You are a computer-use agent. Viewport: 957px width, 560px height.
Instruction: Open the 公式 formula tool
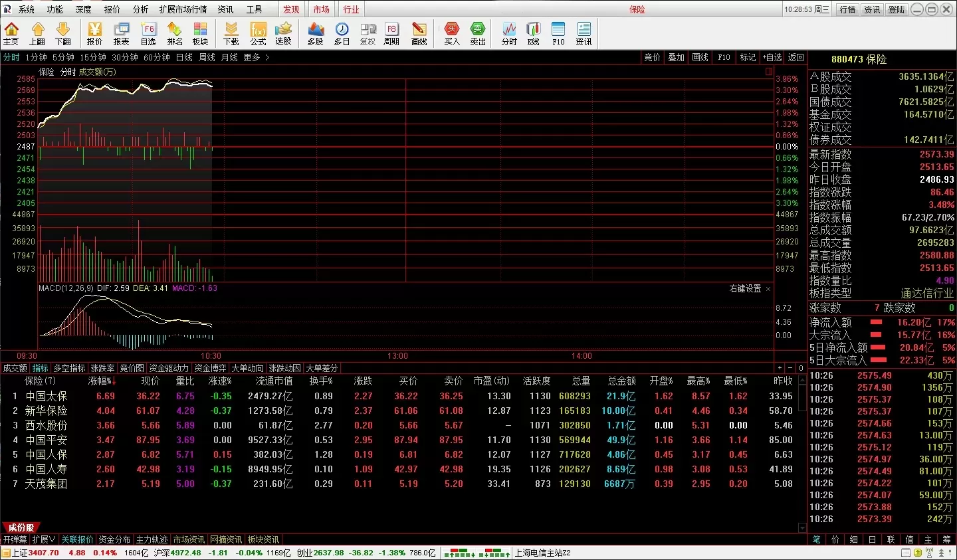click(x=258, y=33)
